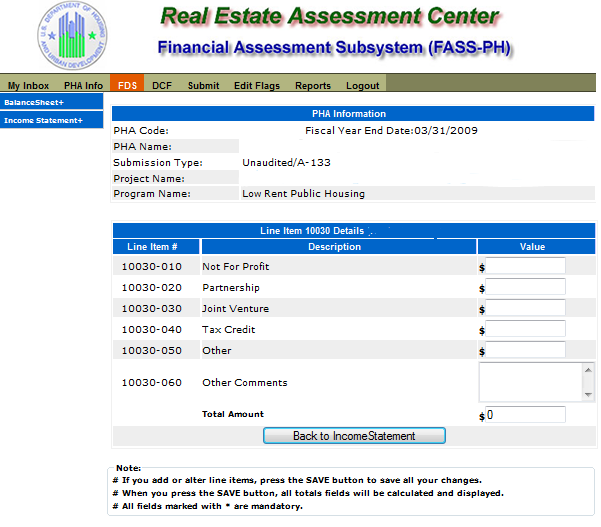Open the Reports menu tab
This screenshot has height=527, width=601.
tap(313, 85)
